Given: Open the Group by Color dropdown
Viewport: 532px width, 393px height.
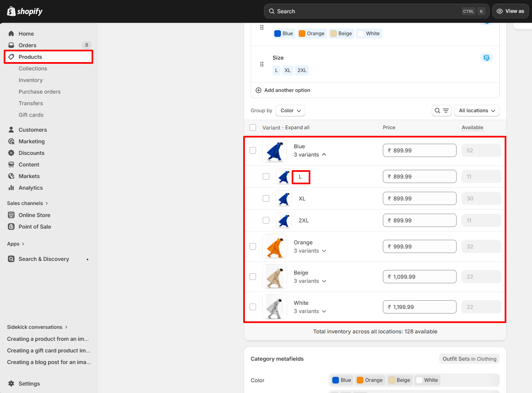Looking at the screenshot, I should point(290,111).
